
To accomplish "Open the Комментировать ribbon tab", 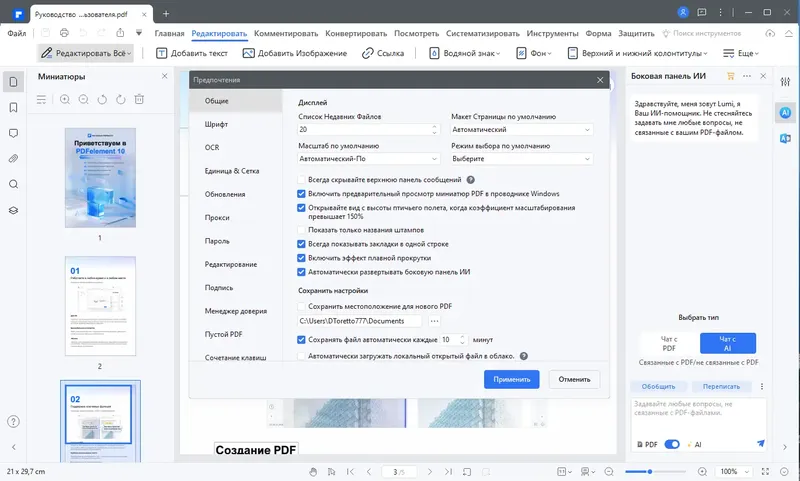I will [286, 33].
